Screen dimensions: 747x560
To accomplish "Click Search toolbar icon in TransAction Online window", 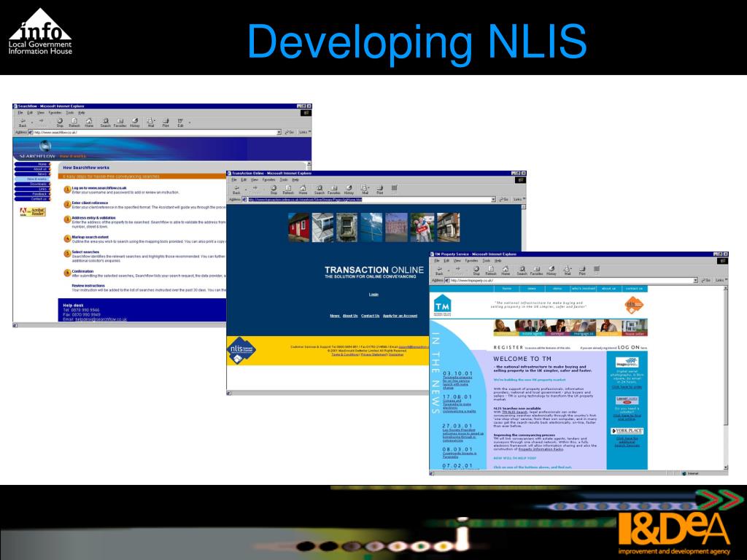I will [x=320, y=190].
